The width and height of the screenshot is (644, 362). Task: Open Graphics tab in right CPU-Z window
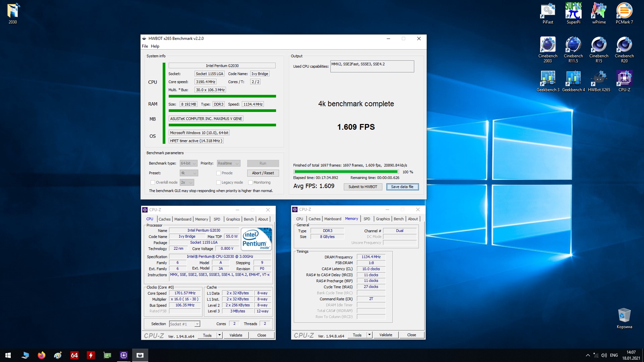click(x=383, y=219)
